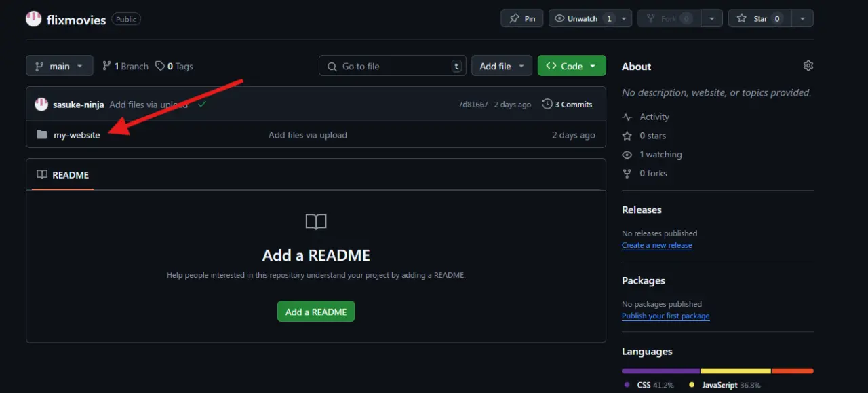Click the CSS 41.2% language entry

pyautogui.click(x=648, y=386)
